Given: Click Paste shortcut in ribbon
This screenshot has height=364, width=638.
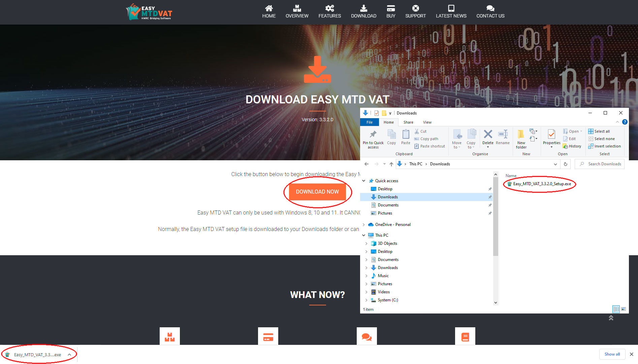Looking at the screenshot, I should (430, 146).
